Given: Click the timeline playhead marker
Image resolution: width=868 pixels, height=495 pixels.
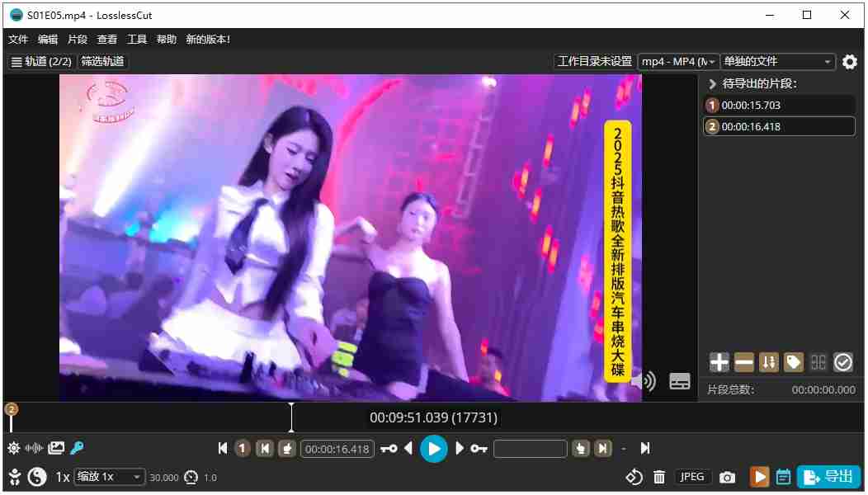Looking at the screenshot, I should 291,417.
